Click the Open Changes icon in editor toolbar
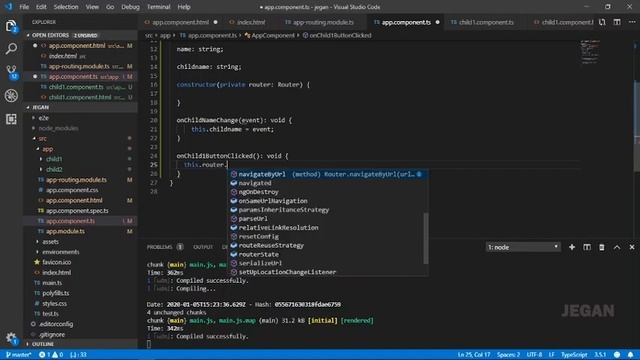 click(602, 22)
